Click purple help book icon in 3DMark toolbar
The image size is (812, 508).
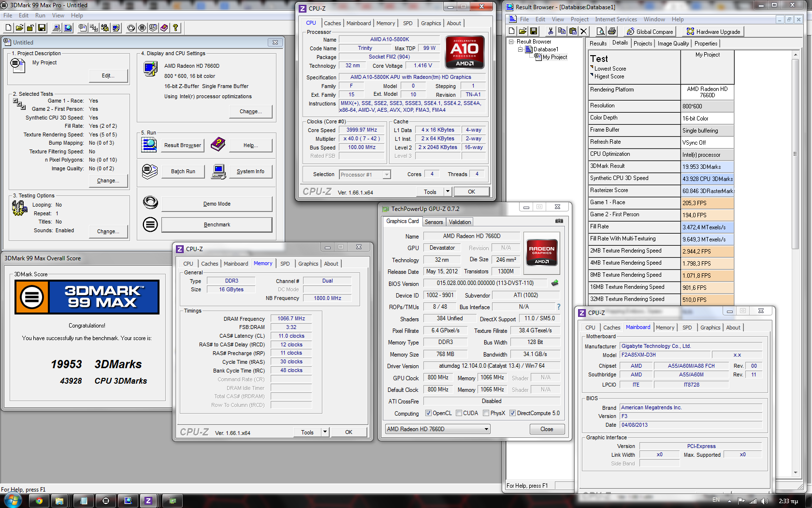coord(164,28)
